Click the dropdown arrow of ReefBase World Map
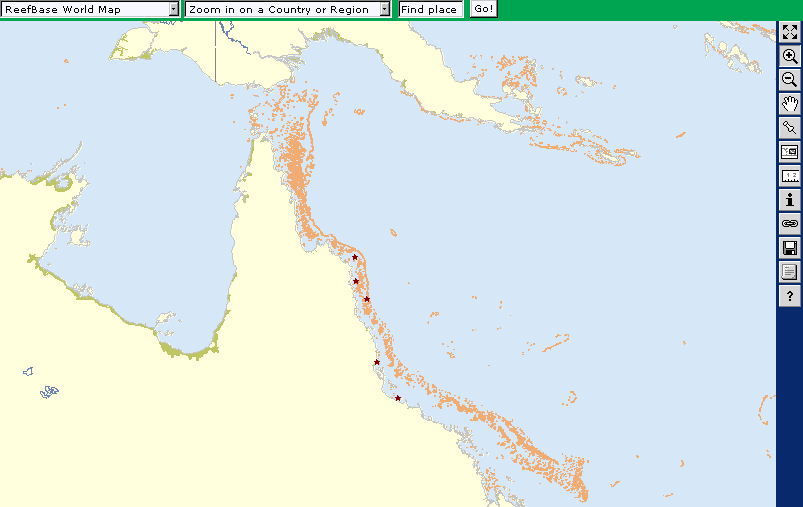 (174, 9)
